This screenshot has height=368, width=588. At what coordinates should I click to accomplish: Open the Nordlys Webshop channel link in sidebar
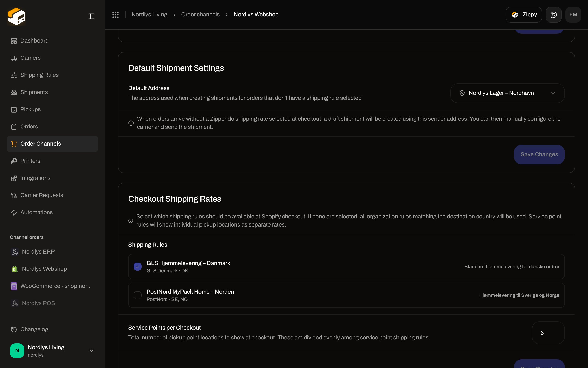[x=52, y=269]
